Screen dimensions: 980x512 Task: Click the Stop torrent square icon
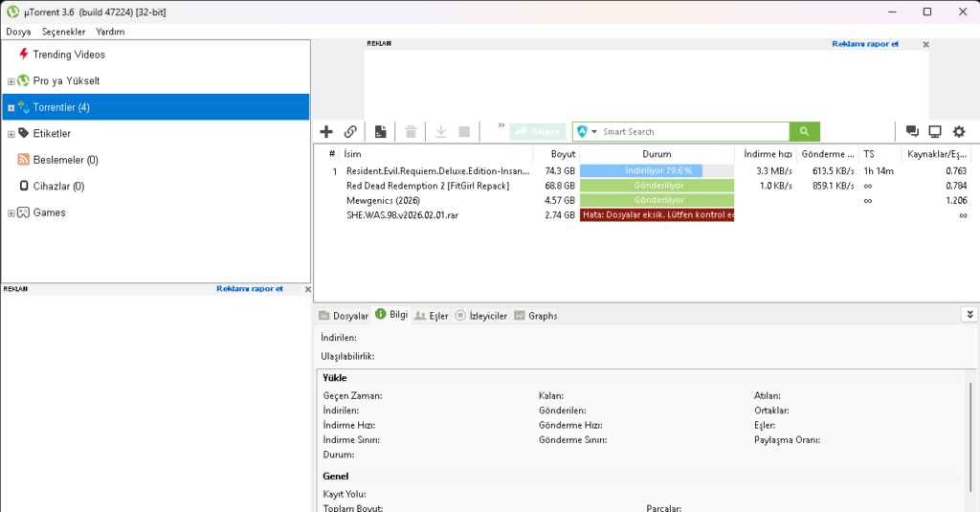tap(464, 131)
